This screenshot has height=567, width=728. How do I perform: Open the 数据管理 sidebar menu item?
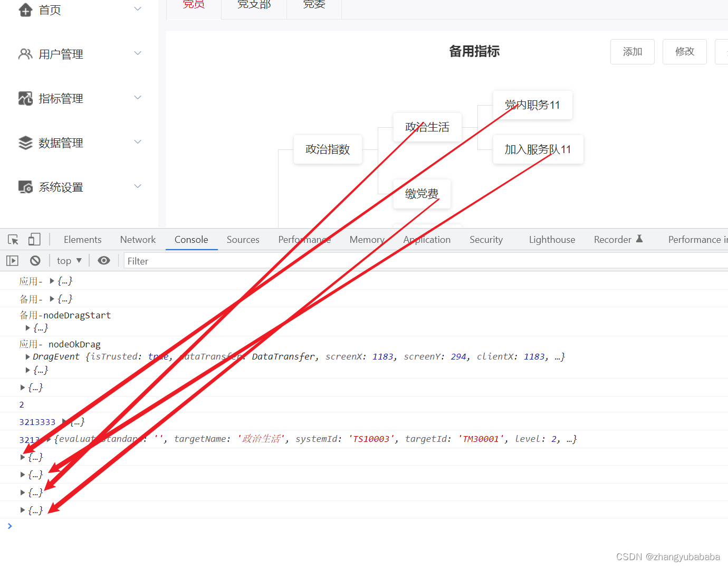coord(79,143)
